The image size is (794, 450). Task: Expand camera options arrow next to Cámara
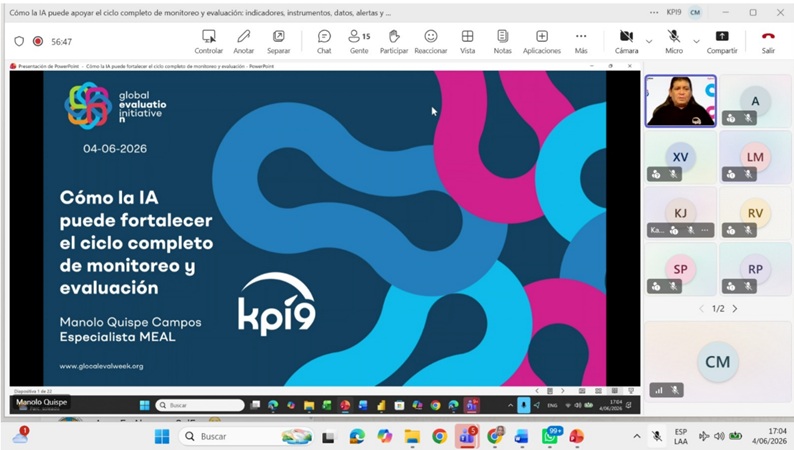pos(649,42)
